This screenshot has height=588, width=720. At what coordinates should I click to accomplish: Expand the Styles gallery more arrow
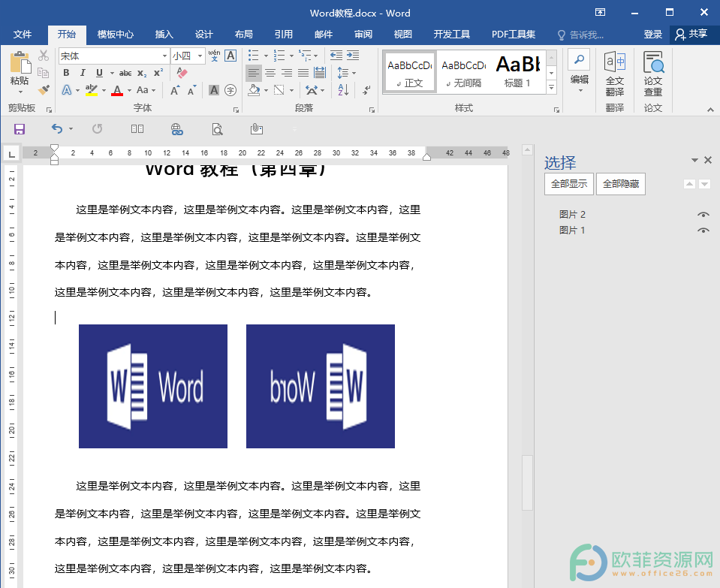point(552,87)
